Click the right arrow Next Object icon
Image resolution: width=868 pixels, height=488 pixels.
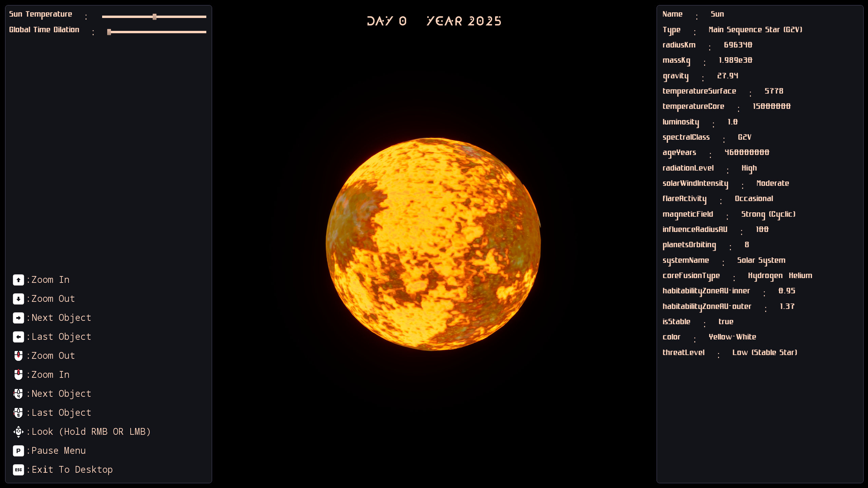(18, 318)
